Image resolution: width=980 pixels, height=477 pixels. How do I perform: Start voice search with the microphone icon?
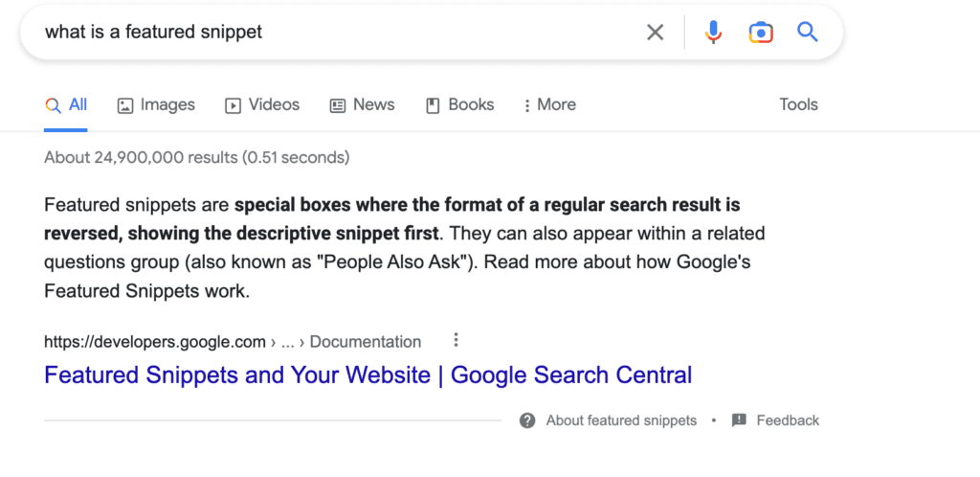(712, 32)
